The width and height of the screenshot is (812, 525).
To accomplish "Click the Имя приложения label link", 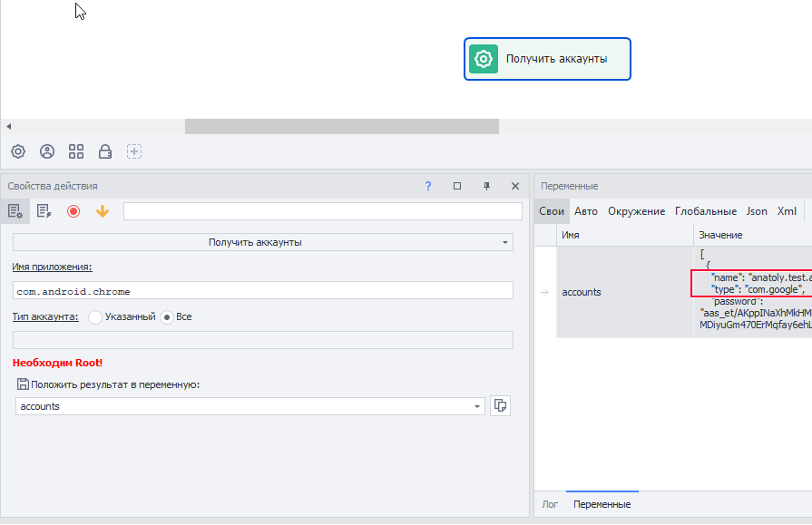I will (x=53, y=267).
